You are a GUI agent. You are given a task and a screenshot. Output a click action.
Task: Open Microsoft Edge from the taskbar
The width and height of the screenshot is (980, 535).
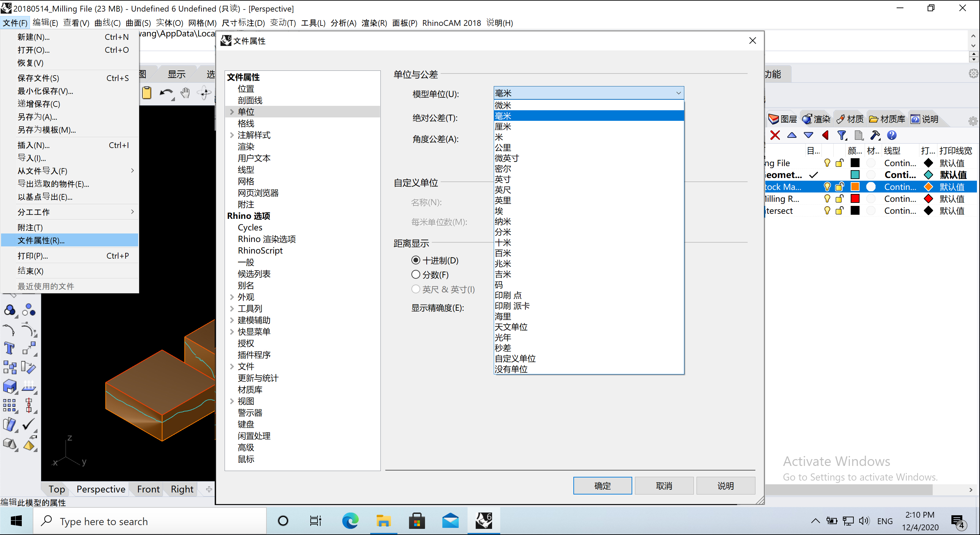(x=350, y=521)
